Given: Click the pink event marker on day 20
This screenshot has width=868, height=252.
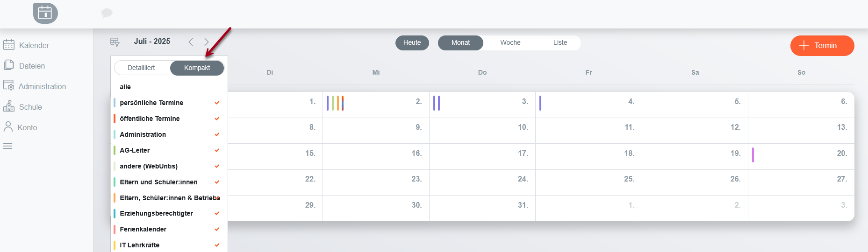Looking at the screenshot, I should click(x=753, y=155).
